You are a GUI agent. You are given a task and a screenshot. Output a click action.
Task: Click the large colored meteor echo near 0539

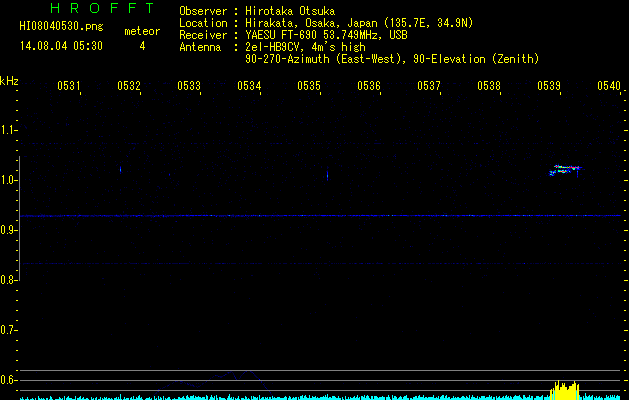[x=566, y=170]
